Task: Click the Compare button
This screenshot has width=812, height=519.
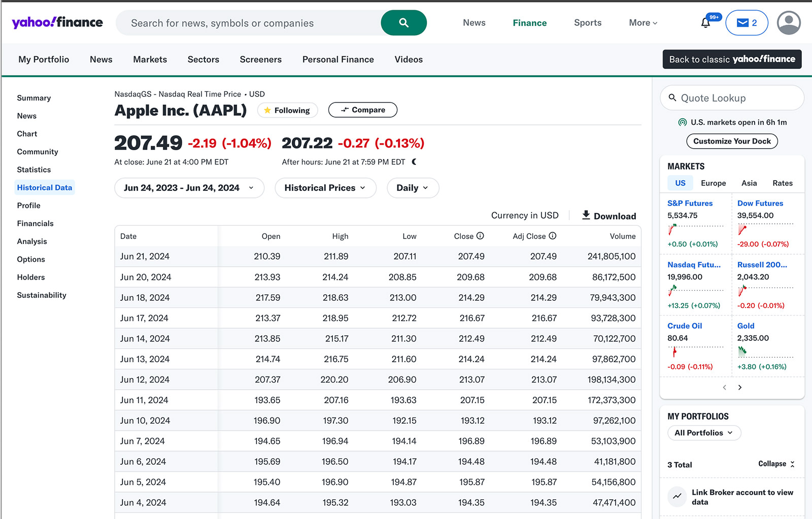Action: [x=363, y=110]
